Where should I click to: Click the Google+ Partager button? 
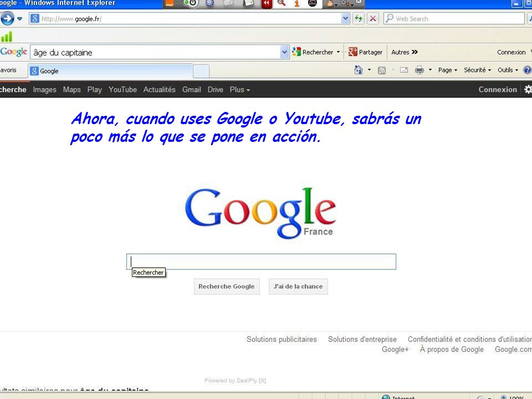[x=365, y=52]
